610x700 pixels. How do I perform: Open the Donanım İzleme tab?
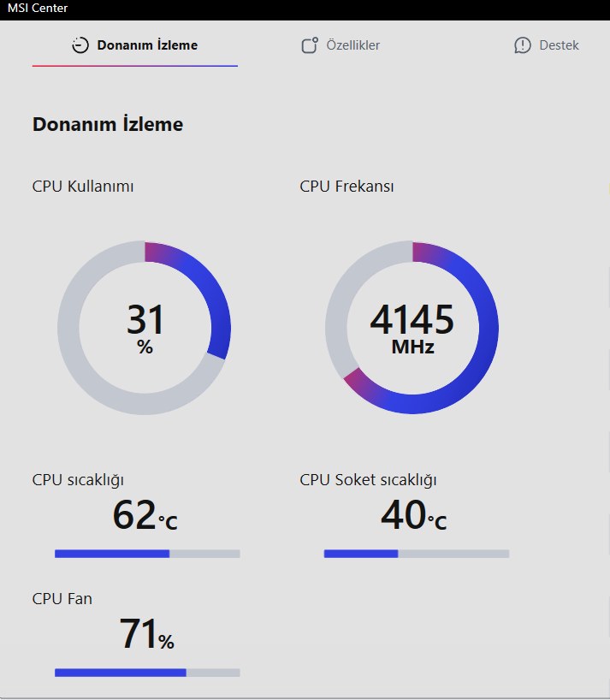click(135, 45)
